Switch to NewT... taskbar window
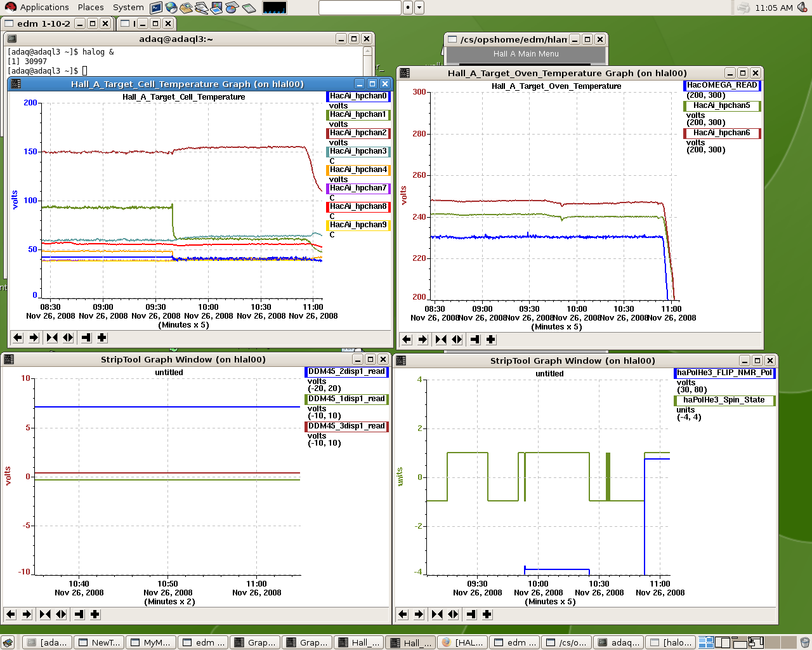812x650 pixels. 100,642
